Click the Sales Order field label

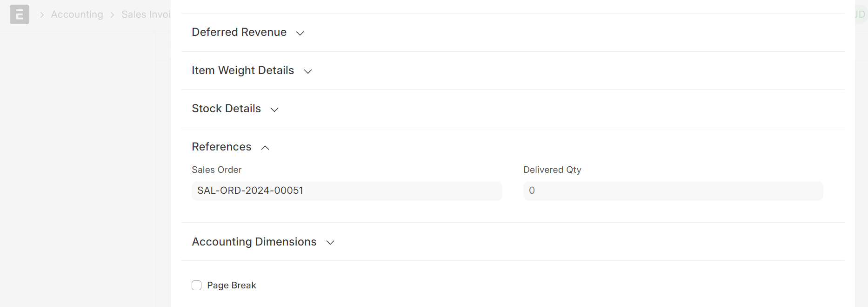pos(217,170)
